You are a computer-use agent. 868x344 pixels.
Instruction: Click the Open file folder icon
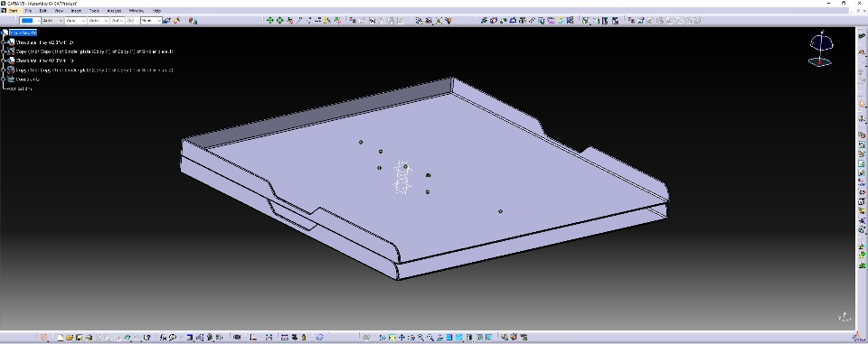tap(70, 337)
